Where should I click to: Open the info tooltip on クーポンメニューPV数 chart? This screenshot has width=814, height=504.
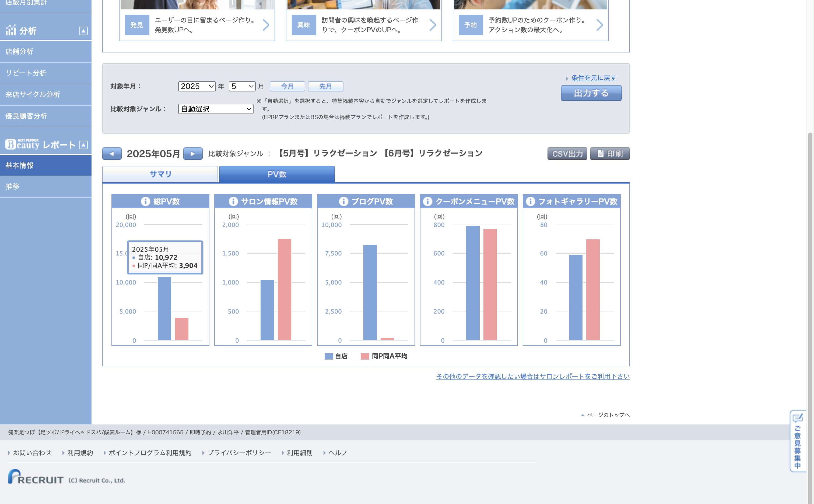click(x=427, y=201)
